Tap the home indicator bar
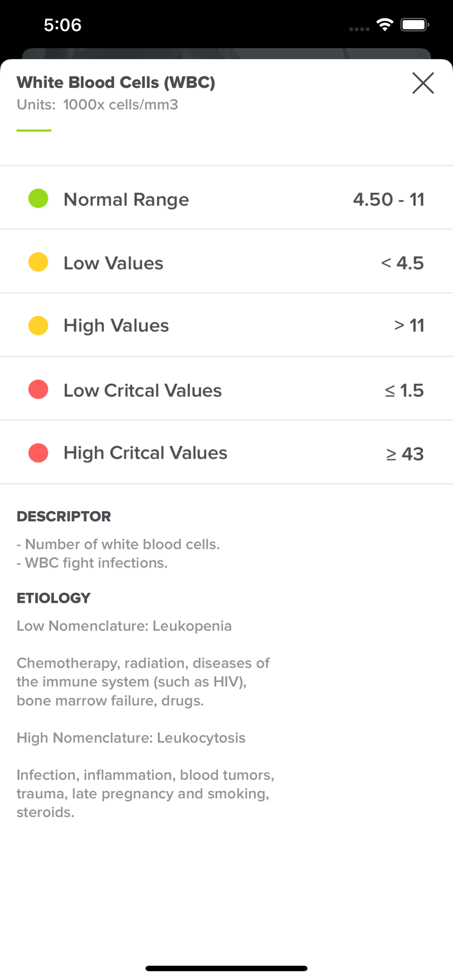This screenshot has width=453, height=980. (226, 968)
